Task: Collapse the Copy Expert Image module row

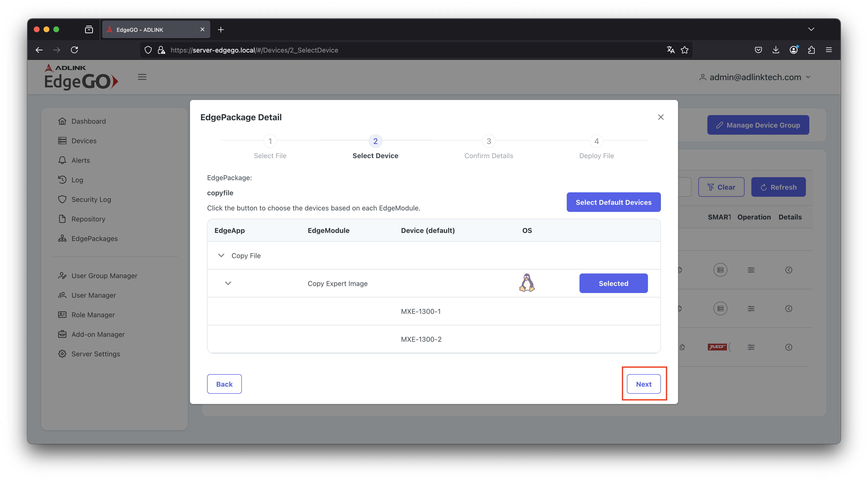Action: pos(228,283)
